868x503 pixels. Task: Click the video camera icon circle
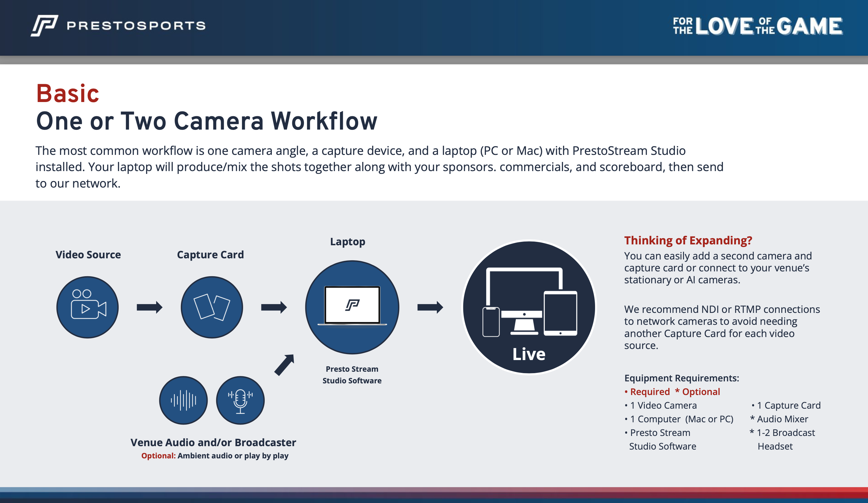click(x=87, y=307)
